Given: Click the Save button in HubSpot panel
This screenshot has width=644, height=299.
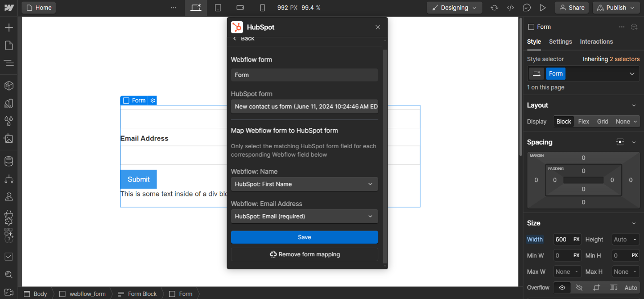Looking at the screenshot, I should [304, 237].
